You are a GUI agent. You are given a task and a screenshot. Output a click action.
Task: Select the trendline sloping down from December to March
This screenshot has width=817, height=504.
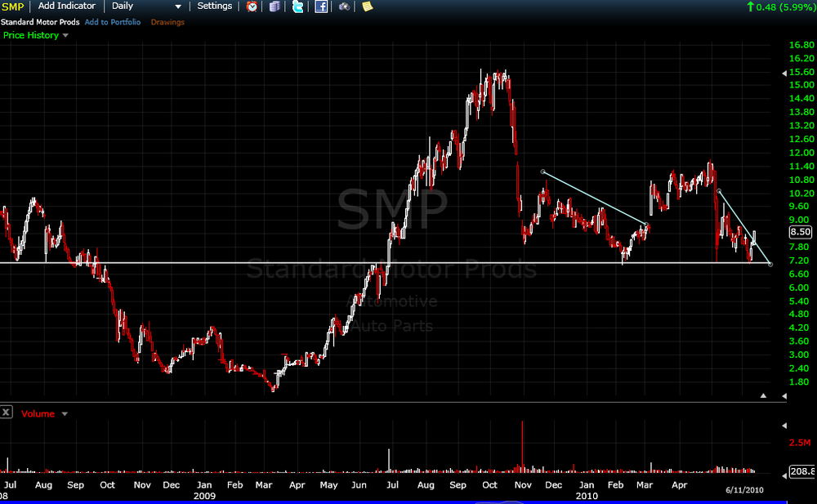(595, 198)
